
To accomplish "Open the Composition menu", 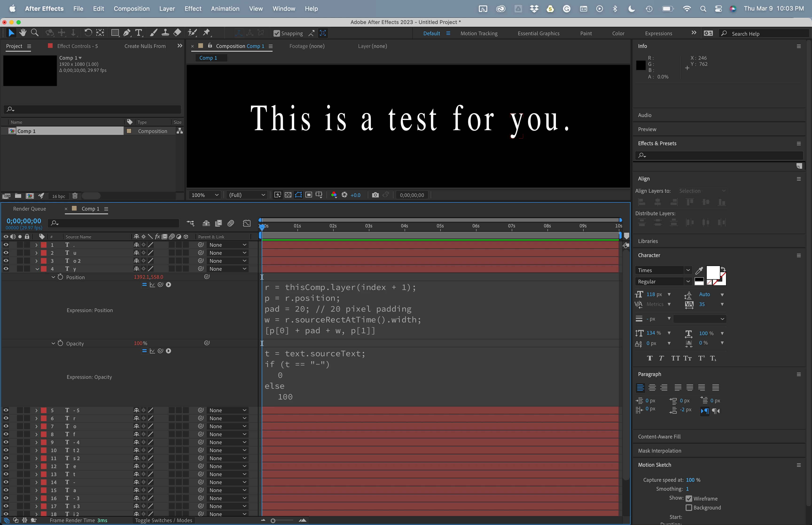I will (132, 8).
